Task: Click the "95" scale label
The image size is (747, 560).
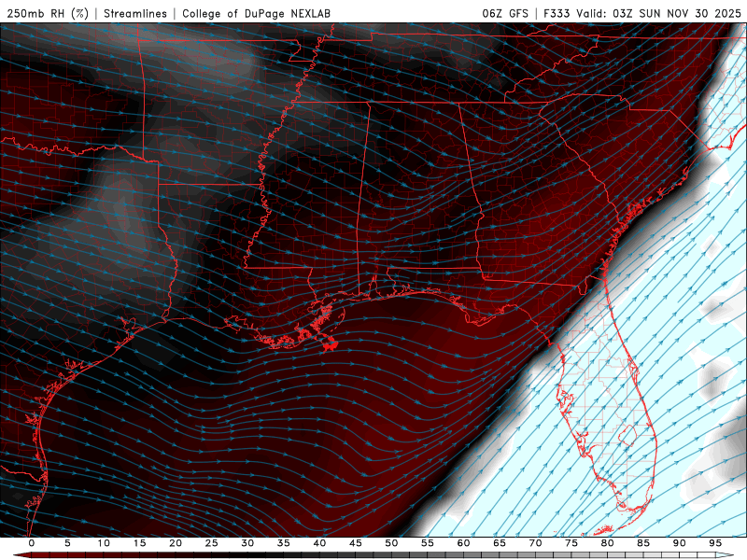Action: pyautogui.click(x=715, y=543)
